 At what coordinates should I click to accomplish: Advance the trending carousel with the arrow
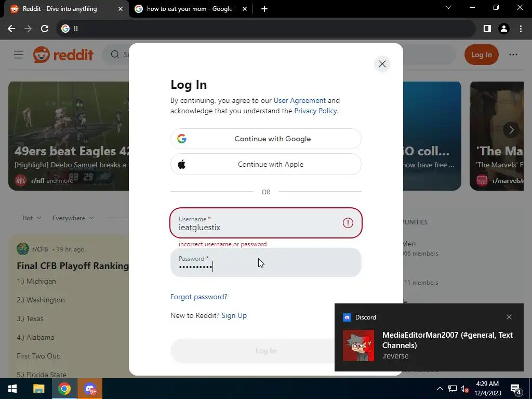[x=511, y=129]
